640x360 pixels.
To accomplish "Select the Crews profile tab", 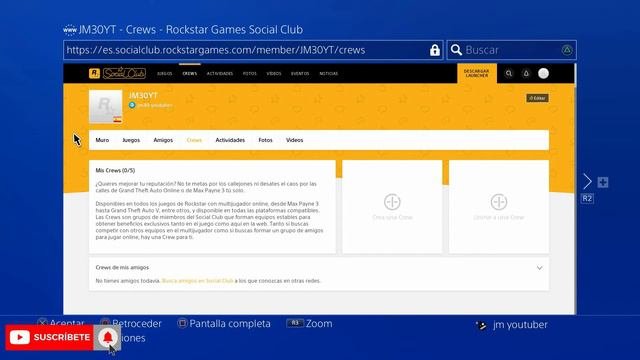I will coord(194,140).
